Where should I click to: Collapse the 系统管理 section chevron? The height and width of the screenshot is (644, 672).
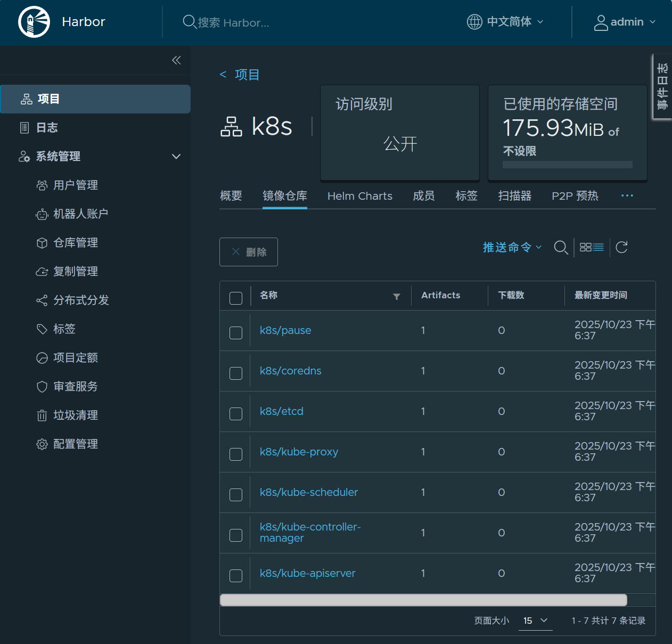[176, 157]
